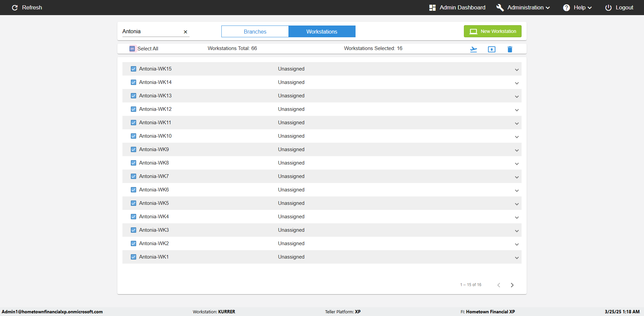The image size is (644, 316).
Task: Click the Refresh label
Action: click(32, 7)
